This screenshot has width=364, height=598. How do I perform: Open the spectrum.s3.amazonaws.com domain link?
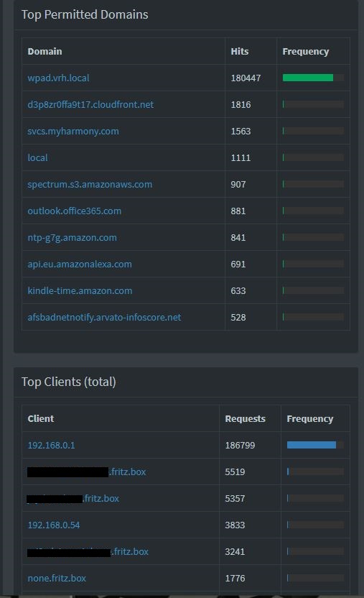(x=90, y=184)
